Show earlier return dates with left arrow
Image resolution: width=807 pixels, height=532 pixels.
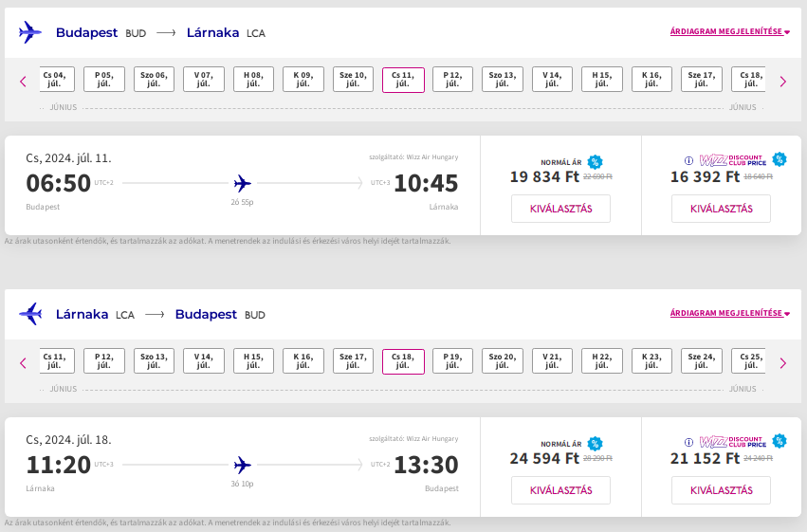pos(23,363)
